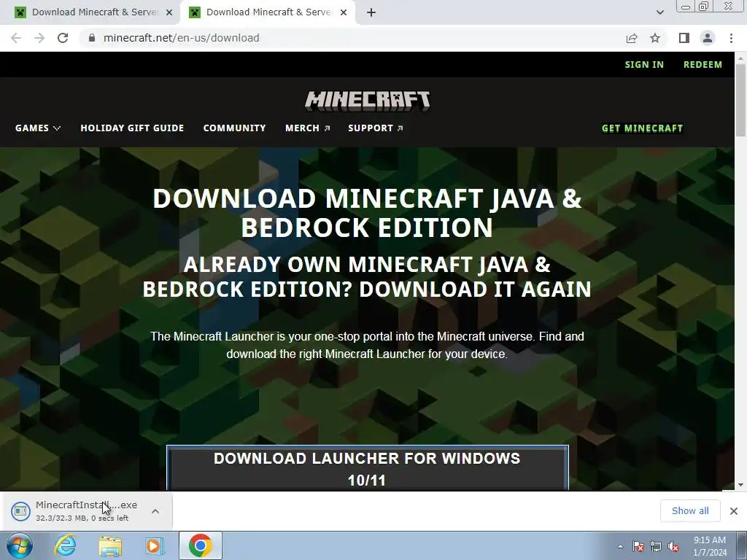Open the Windows Start menu
The height and width of the screenshot is (560, 747).
tap(19, 545)
